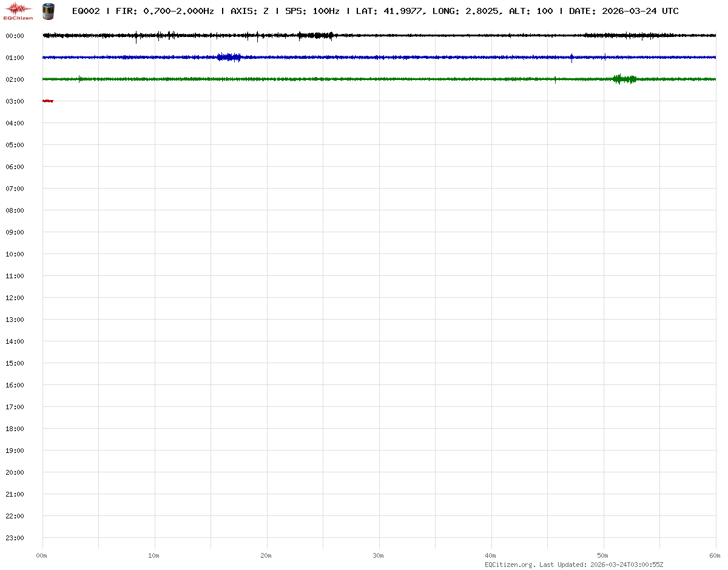
Task: Click the blue seismic burst on 01:00 trace
Action: (229, 58)
